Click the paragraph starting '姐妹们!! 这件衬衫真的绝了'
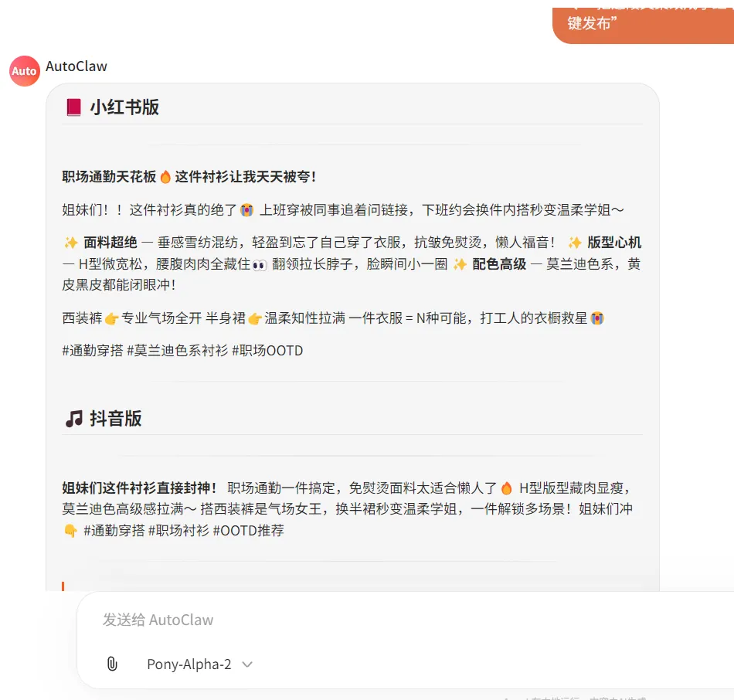The image size is (734, 700). click(x=343, y=209)
